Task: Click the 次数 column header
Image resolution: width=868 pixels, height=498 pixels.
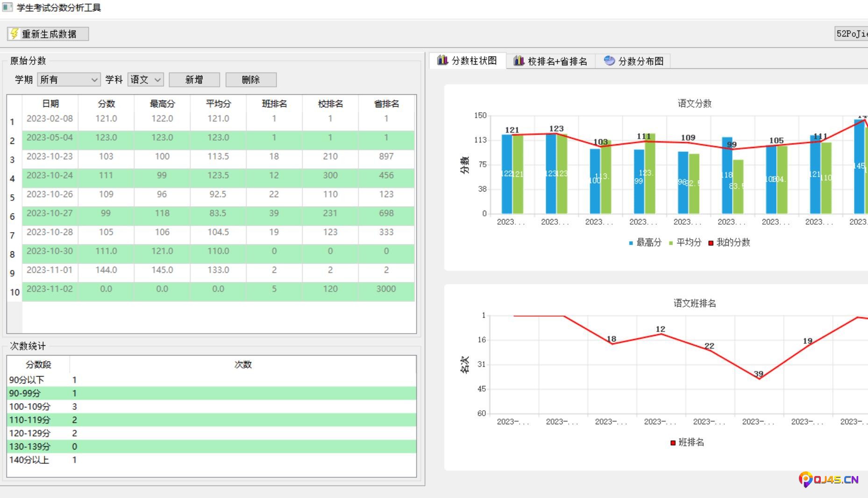Action: [243, 364]
